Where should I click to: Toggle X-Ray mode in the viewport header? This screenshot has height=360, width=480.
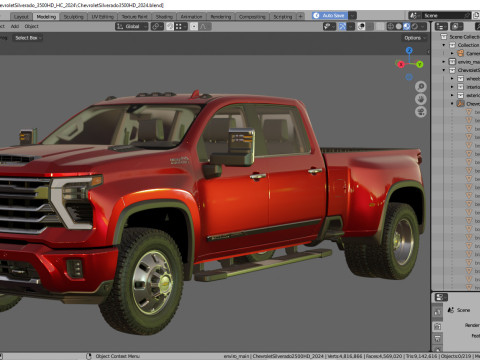pos(380,26)
